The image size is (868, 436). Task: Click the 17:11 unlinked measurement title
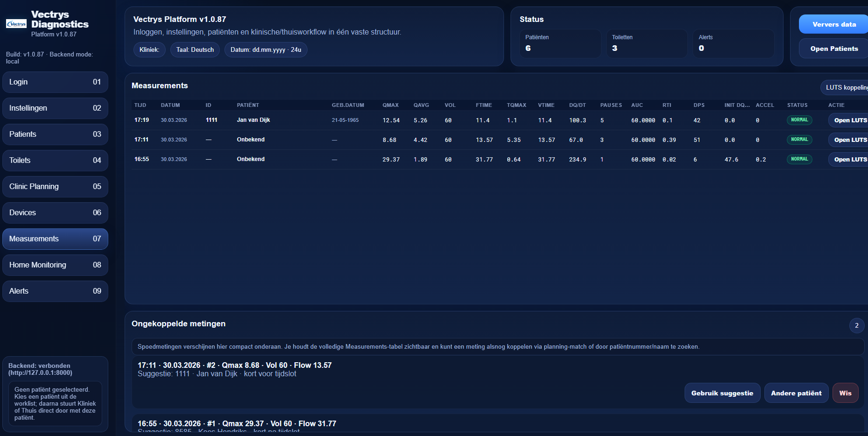[x=234, y=365]
